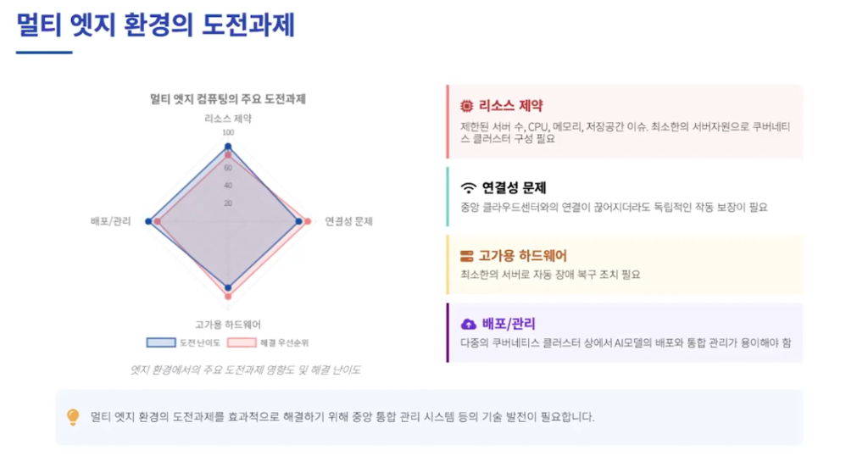Screen dimensions: 868x456
Task: Click the blue data point at 배포/관리 axis
Action: (x=147, y=221)
